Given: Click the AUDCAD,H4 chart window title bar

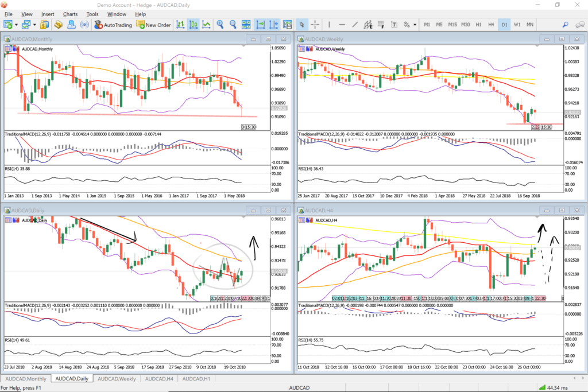Looking at the screenshot, I should point(402,211).
